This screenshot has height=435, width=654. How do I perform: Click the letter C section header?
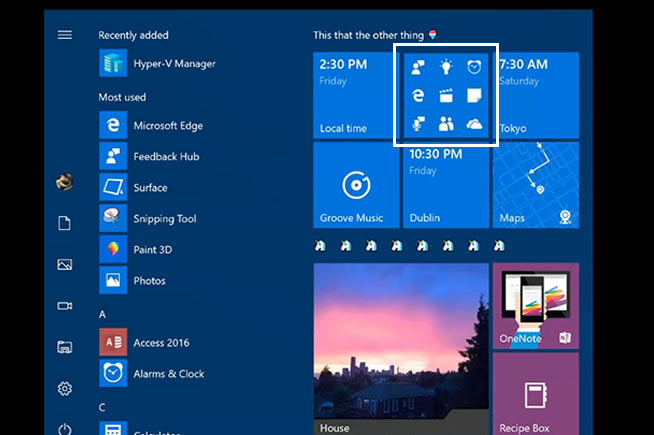tap(102, 407)
